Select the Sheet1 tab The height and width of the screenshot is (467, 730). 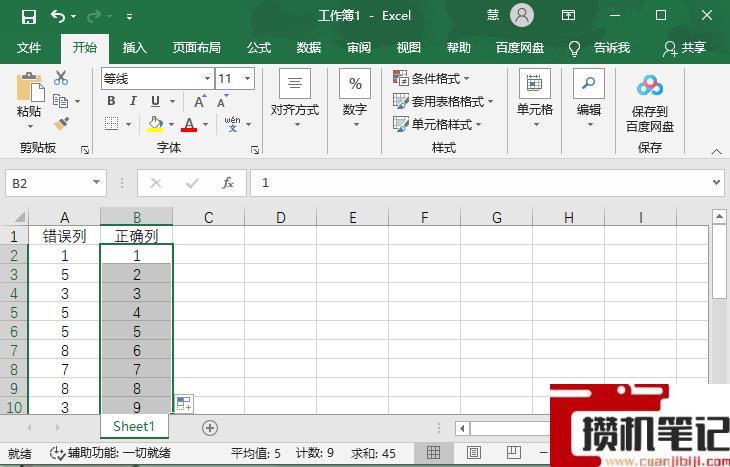click(134, 426)
